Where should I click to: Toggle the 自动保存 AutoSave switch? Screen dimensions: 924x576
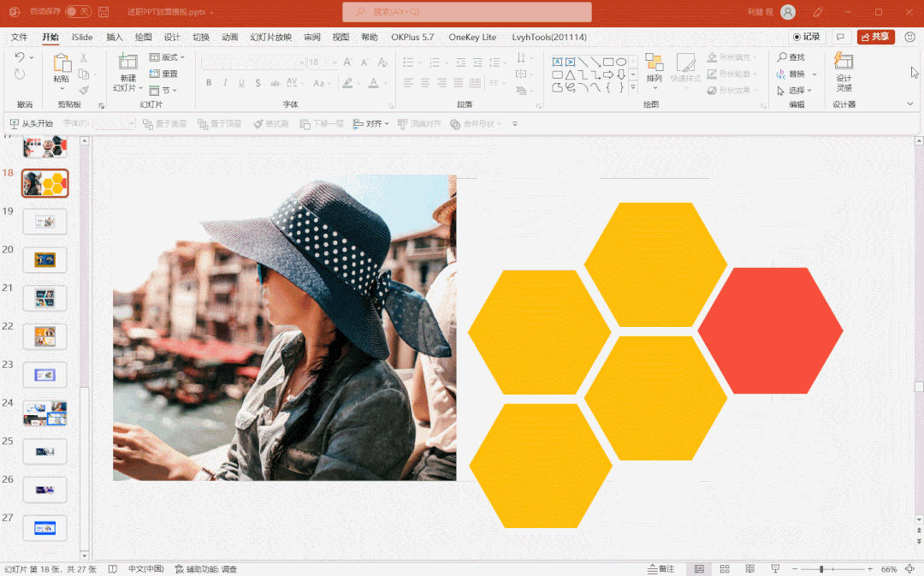click(78, 12)
